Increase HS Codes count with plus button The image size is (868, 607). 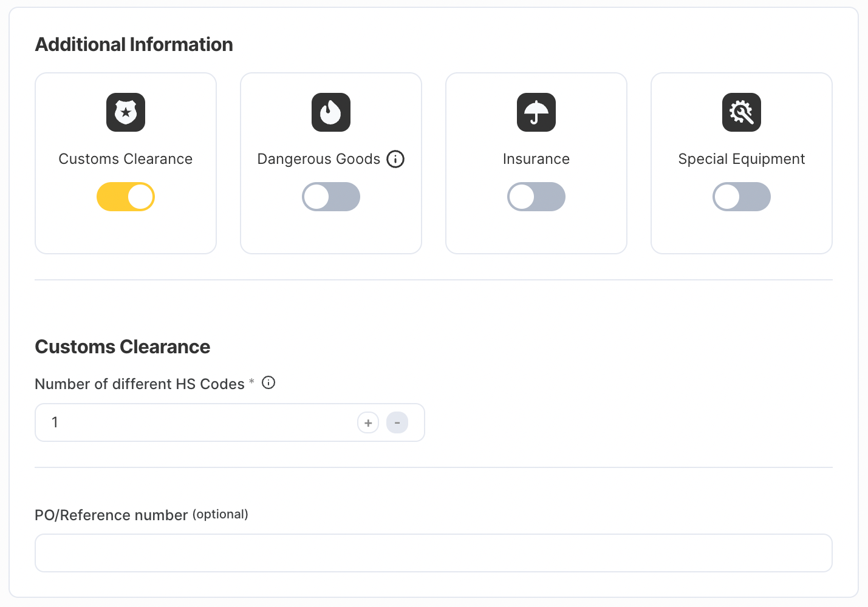pos(368,422)
